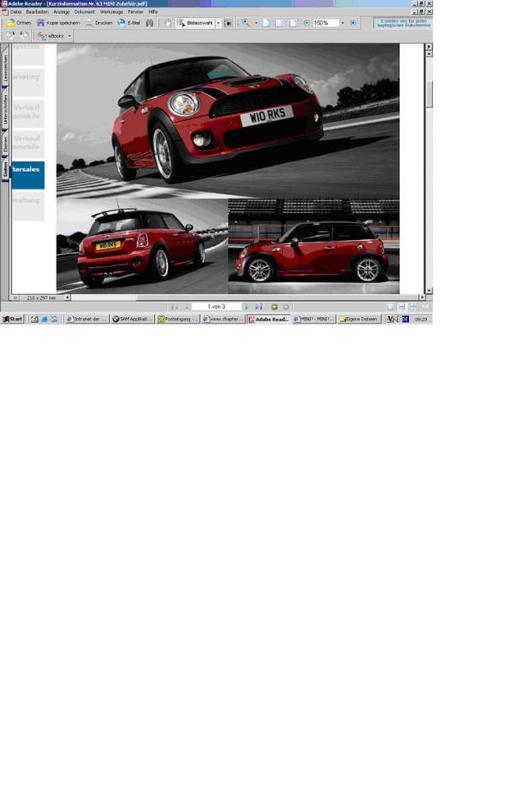Click the fit width page icon

294,23
